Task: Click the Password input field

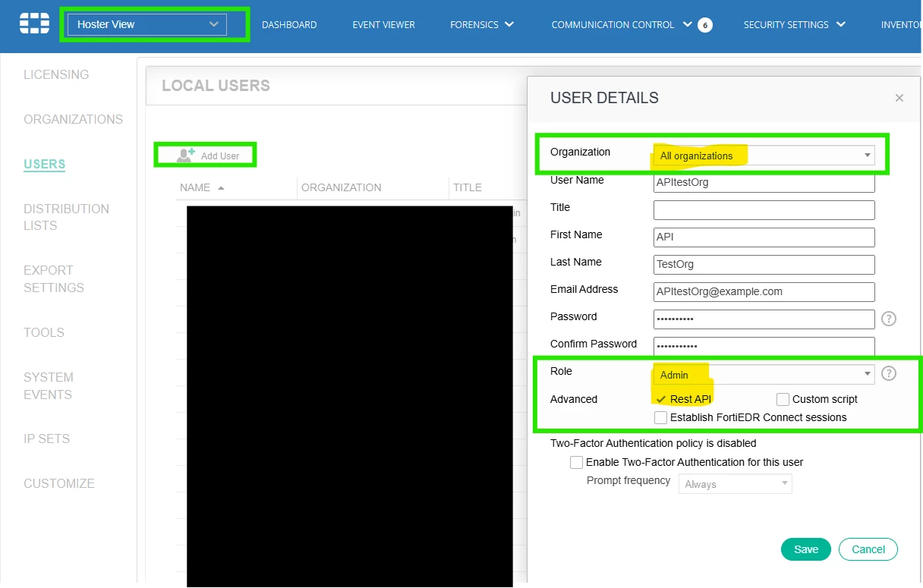Action: click(x=764, y=319)
